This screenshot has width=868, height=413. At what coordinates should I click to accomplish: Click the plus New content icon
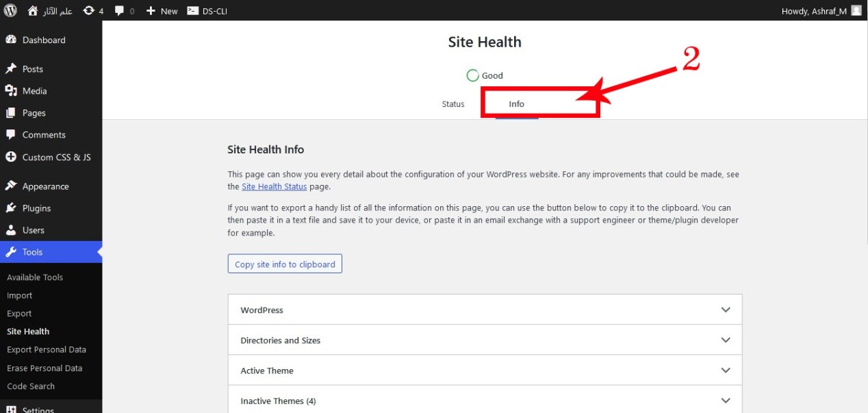click(x=151, y=11)
